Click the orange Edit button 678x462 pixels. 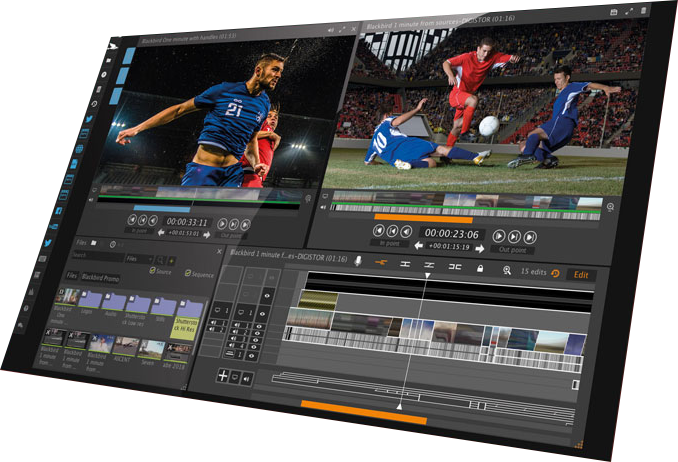click(x=580, y=274)
